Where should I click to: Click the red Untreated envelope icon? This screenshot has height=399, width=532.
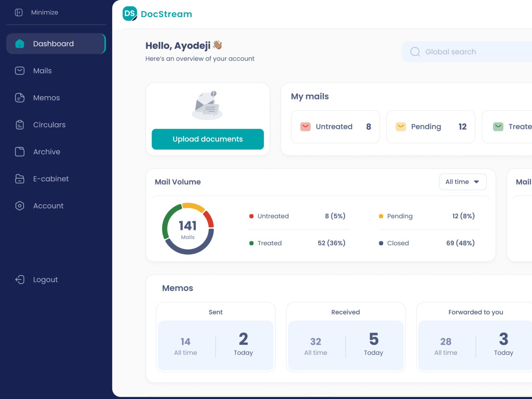click(305, 127)
